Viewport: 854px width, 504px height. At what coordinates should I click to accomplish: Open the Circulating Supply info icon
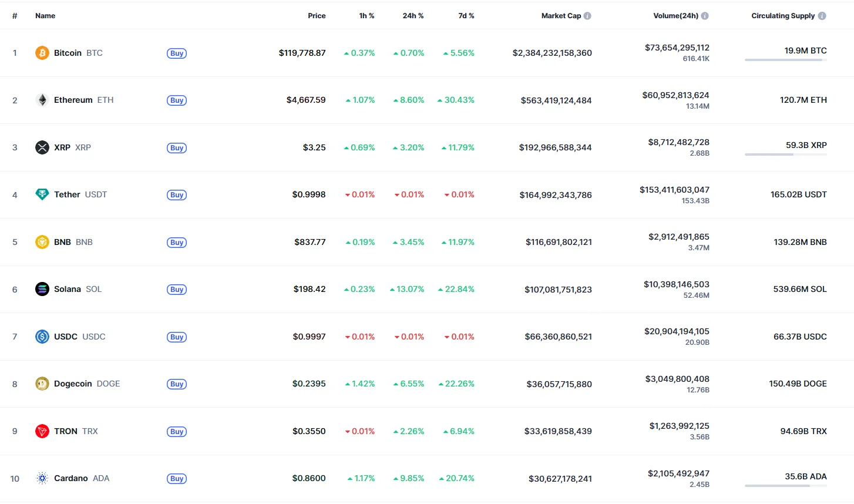point(822,16)
